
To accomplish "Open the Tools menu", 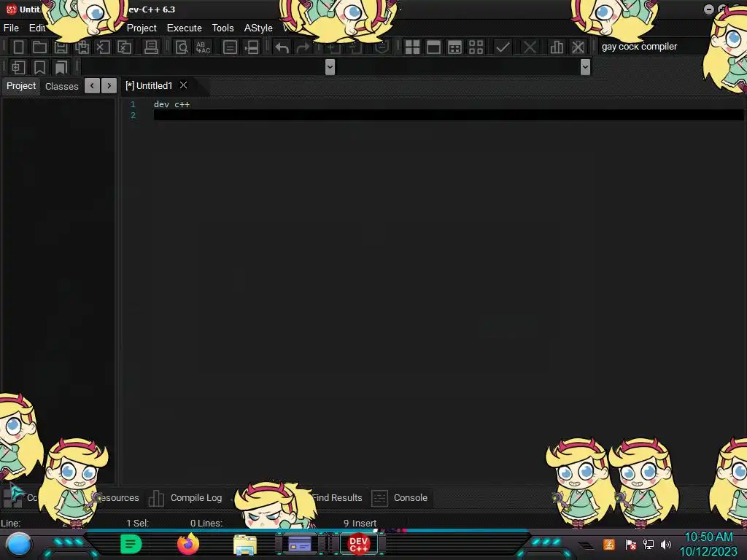I will tap(223, 28).
